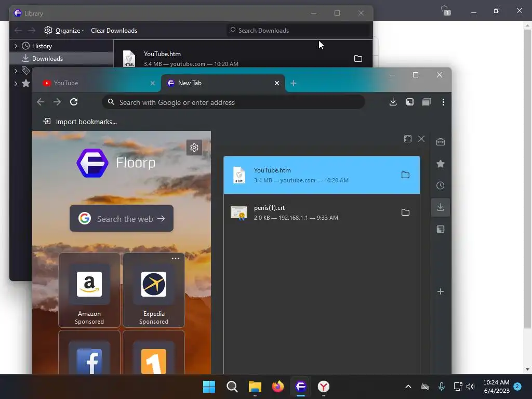Go back in the Floorp window

pyautogui.click(x=41, y=102)
